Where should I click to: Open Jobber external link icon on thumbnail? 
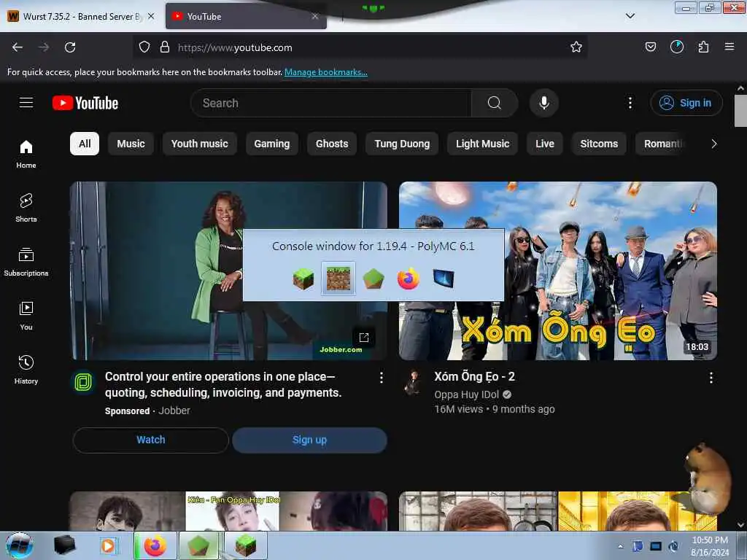click(x=364, y=338)
